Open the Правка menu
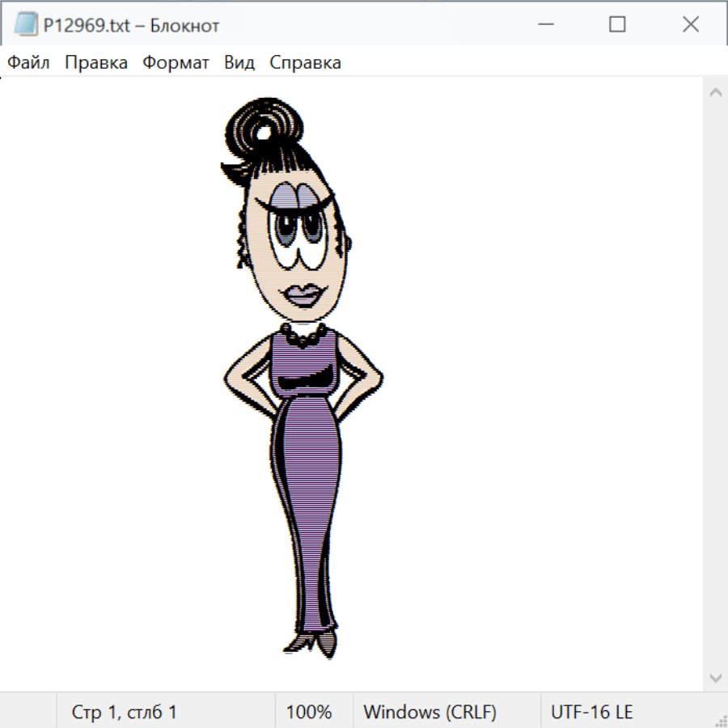This screenshot has height=728, width=728. (x=95, y=63)
